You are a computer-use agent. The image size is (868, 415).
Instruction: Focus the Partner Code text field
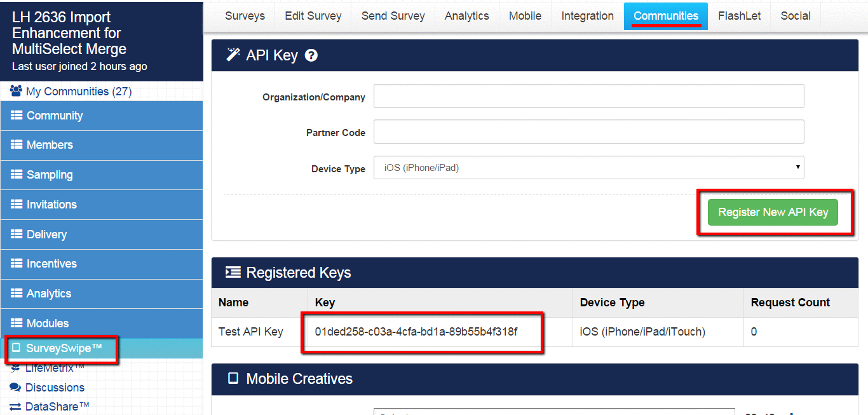coord(588,132)
